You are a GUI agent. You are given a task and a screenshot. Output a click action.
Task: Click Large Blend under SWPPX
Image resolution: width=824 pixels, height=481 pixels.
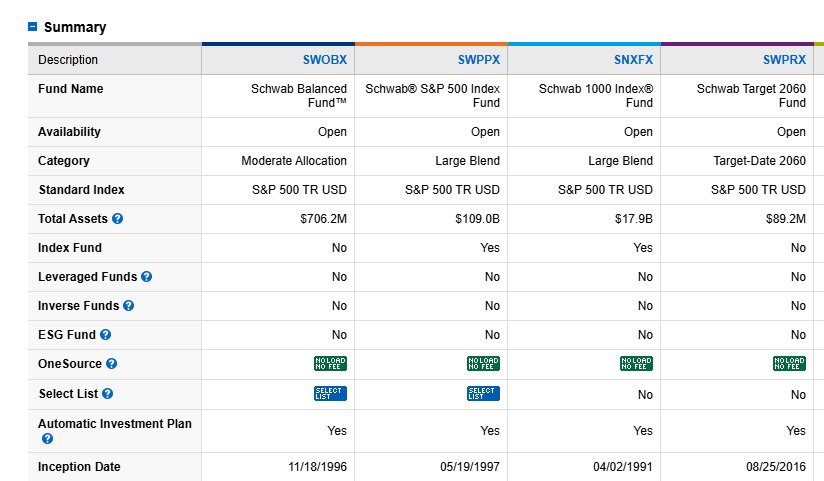(467, 161)
